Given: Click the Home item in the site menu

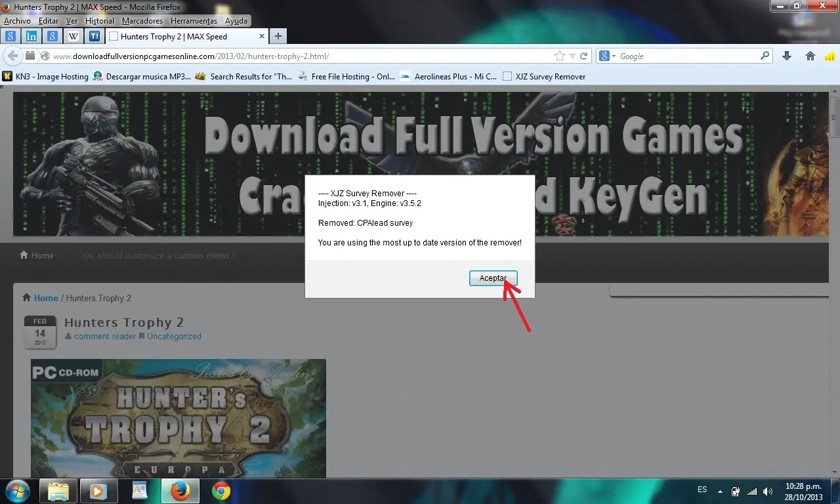Looking at the screenshot, I should 37,255.
